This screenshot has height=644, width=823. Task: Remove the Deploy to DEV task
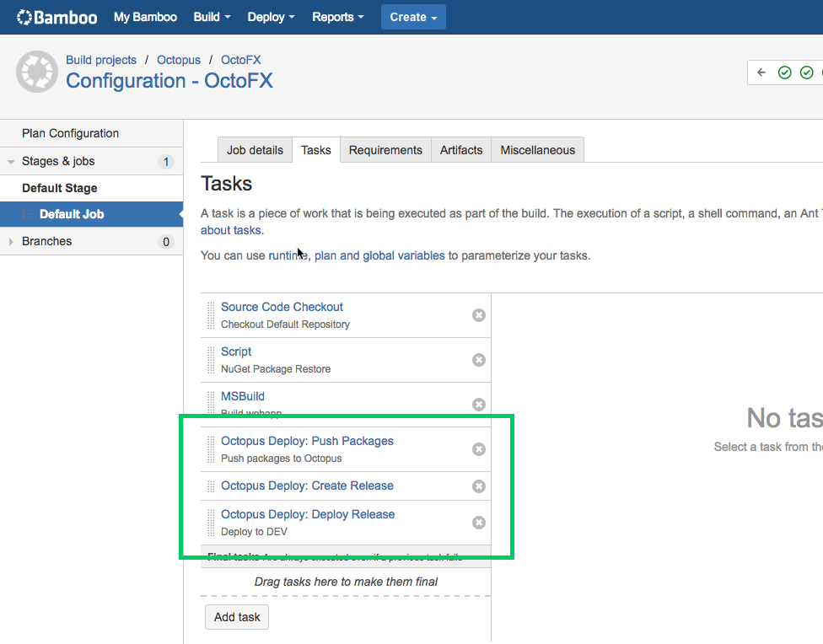click(478, 523)
